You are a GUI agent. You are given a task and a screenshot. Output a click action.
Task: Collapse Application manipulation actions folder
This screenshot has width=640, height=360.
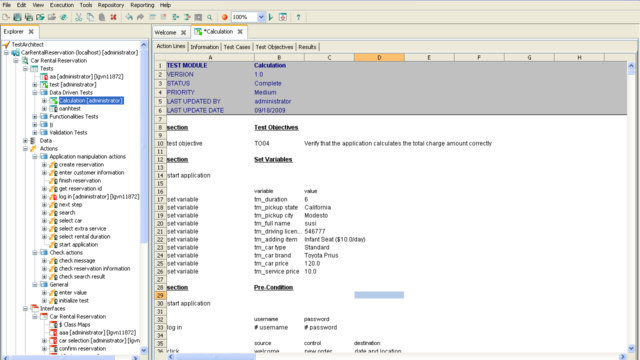click(x=35, y=157)
